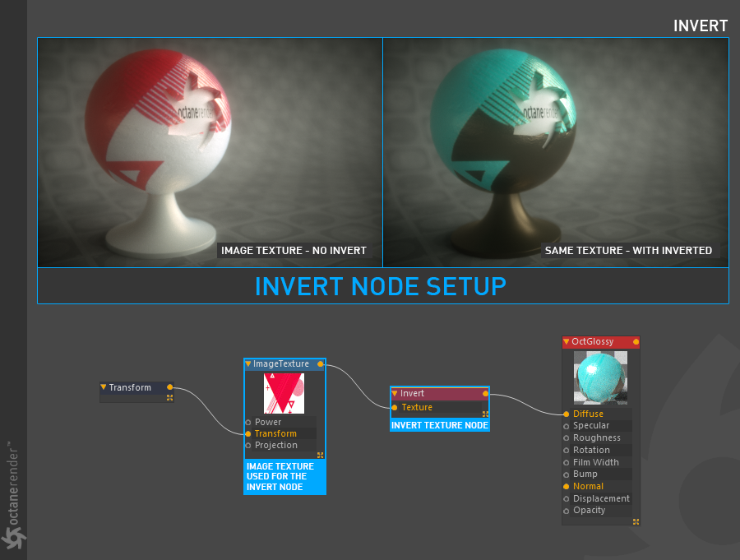Image resolution: width=740 pixels, height=560 pixels.
Task: Click the Projection input on ImageTexture
Action: click(x=275, y=445)
